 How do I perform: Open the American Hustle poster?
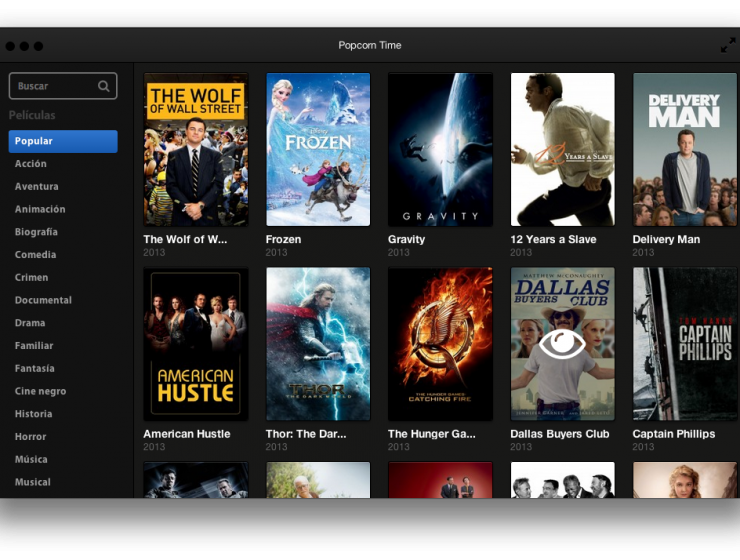[196, 344]
